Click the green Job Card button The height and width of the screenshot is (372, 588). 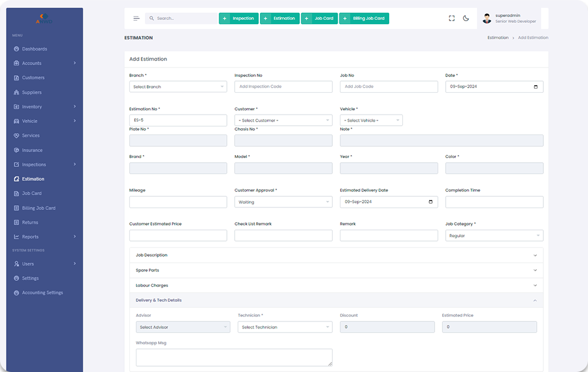(319, 18)
